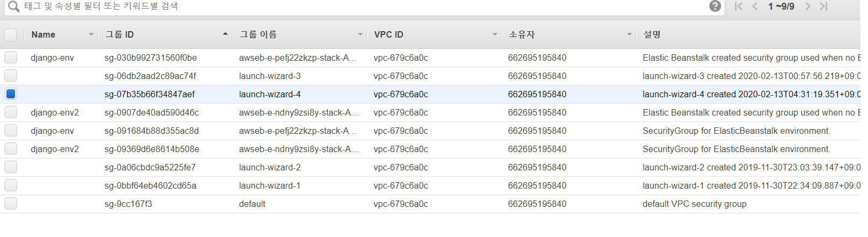868x237 pixels.
Task: Open the 그룹 이름 column dropdown arrow
Action: (x=360, y=34)
